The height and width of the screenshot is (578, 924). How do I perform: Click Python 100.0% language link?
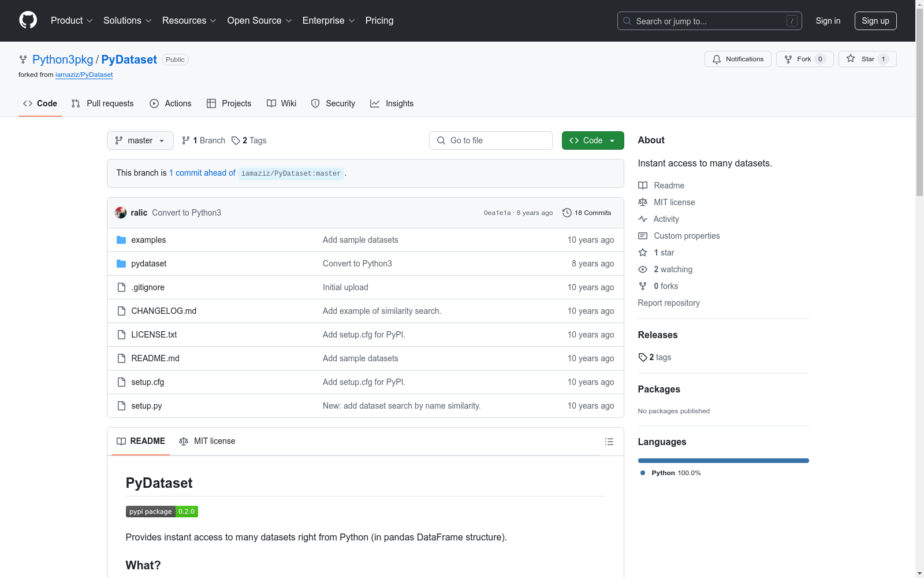671,473
